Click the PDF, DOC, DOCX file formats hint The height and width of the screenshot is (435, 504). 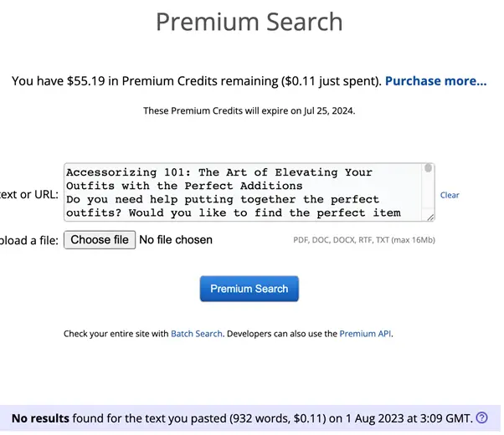[x=364, y=240]
